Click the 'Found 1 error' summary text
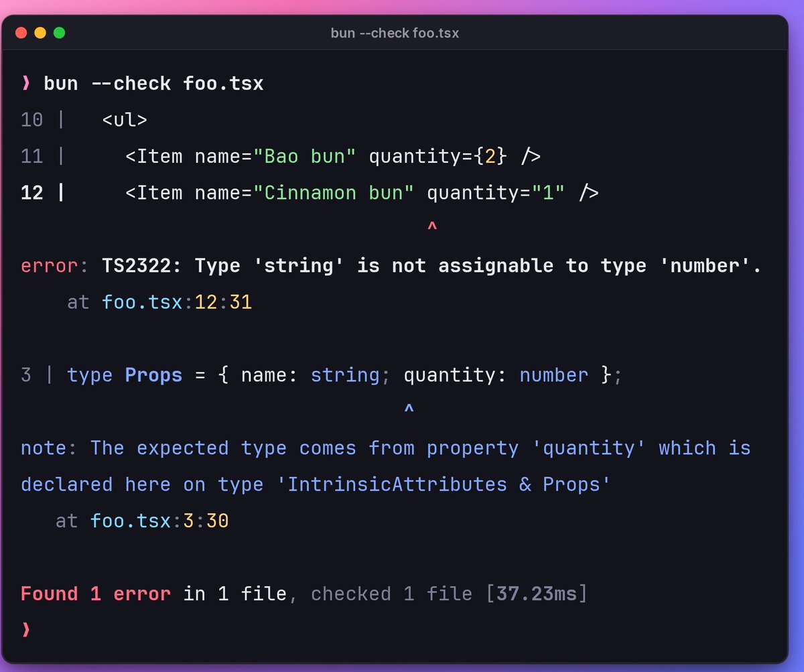 [x=96, y=594]
